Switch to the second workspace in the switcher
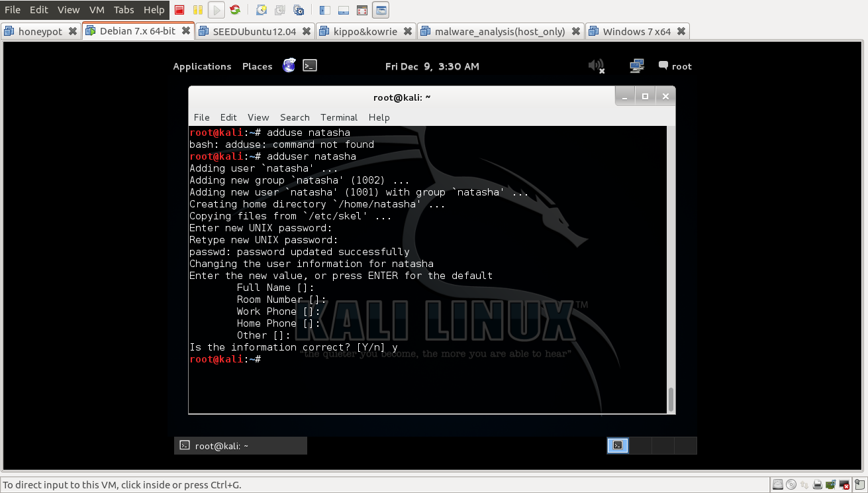This screenshot has height=493, width=868. point(640,445)
